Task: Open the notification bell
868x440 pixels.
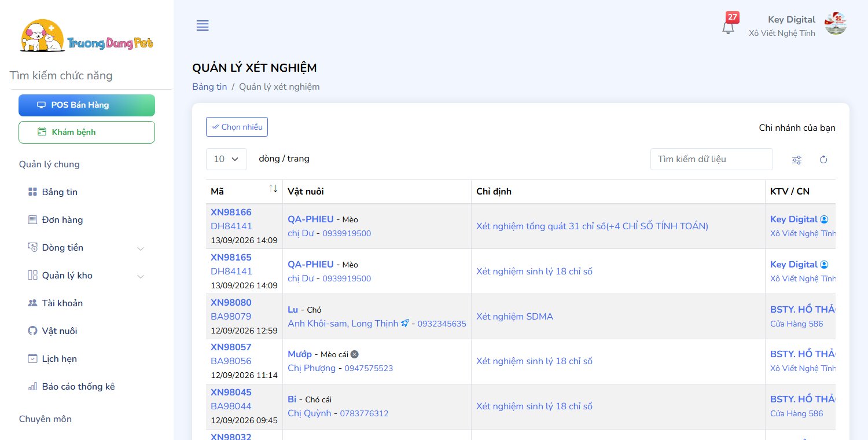Action: [728, 27]
